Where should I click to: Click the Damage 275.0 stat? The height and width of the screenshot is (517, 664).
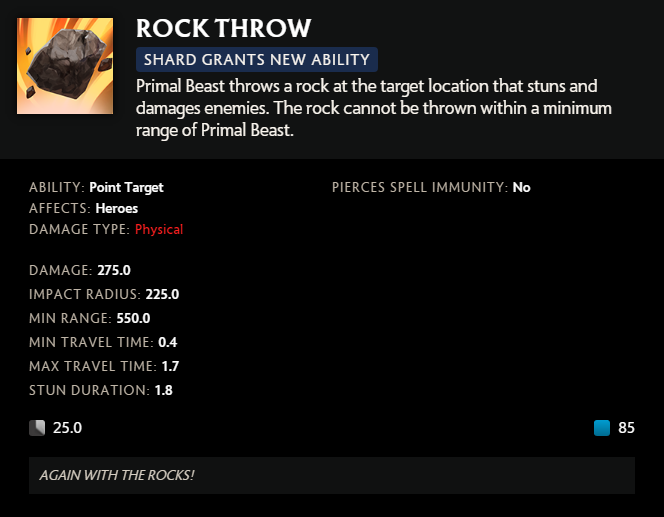click(x=80, y=270)
